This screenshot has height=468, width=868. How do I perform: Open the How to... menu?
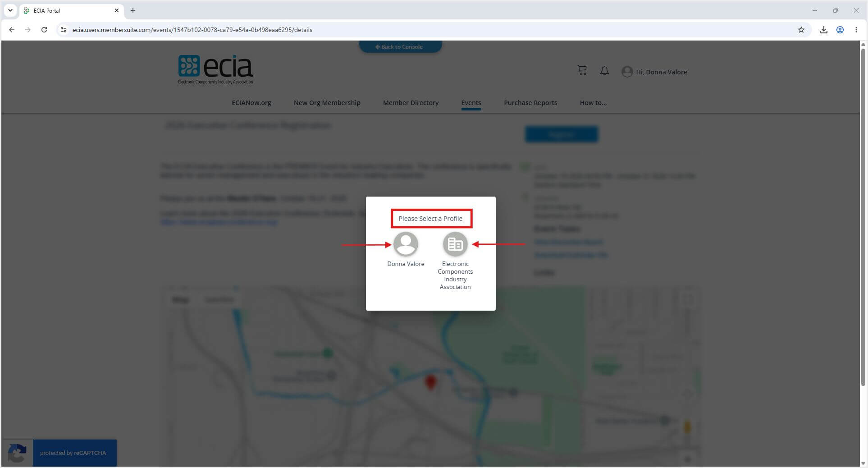[x=593, y=103]
